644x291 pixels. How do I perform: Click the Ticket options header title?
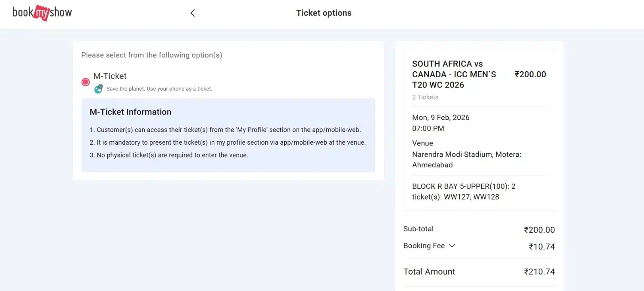[x=324, y=13]
